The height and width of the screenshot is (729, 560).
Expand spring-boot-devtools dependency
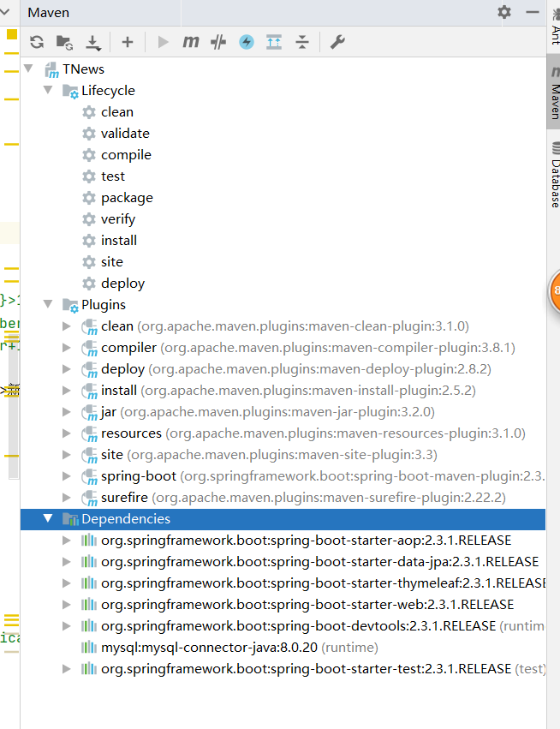67,626
